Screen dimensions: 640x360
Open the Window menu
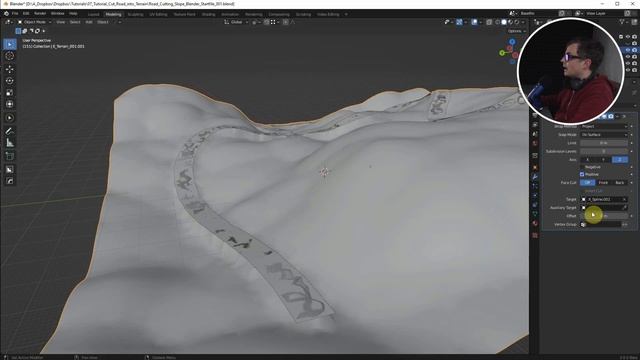[58, 13]
